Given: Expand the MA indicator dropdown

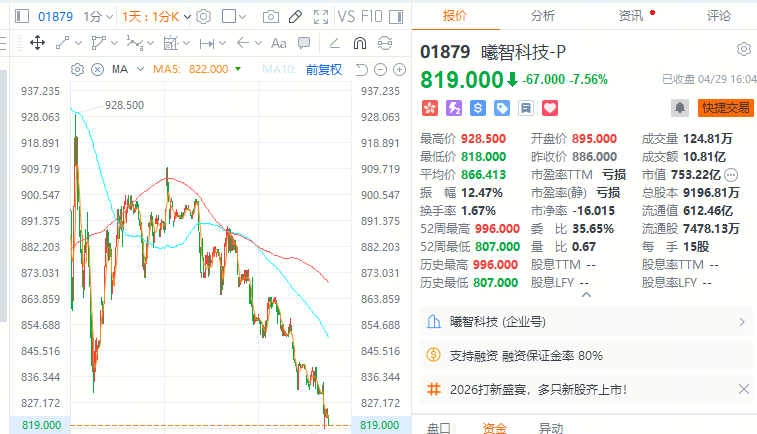Looking at the screenshot, I should pyautogui.click(x=140, y=69).
